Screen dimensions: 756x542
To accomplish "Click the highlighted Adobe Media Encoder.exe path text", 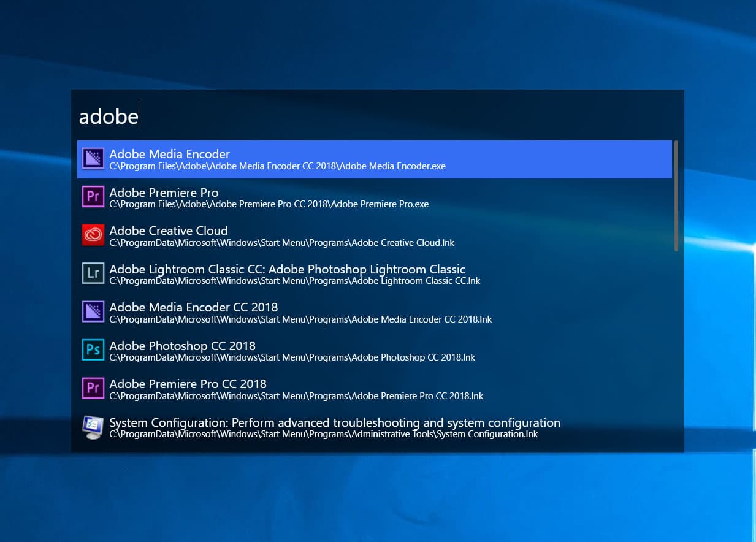I will tap(277, 166).
